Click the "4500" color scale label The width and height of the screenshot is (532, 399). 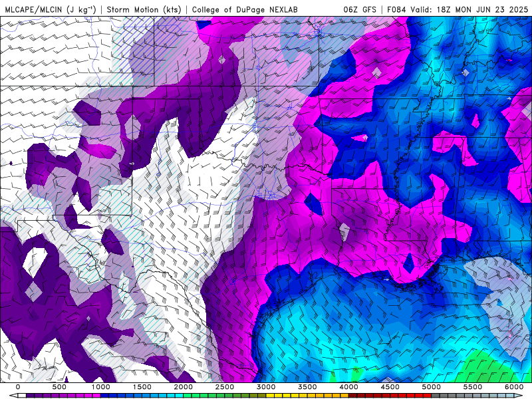point(390,387)
